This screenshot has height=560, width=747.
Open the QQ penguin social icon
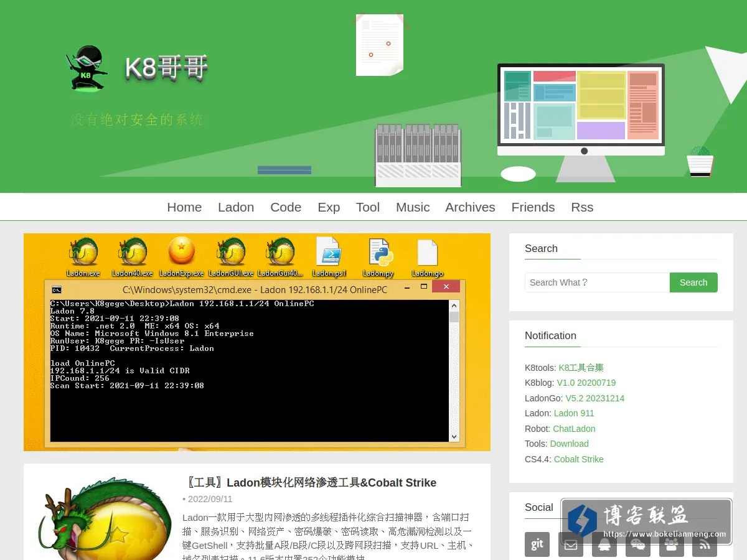coord(604,544)
